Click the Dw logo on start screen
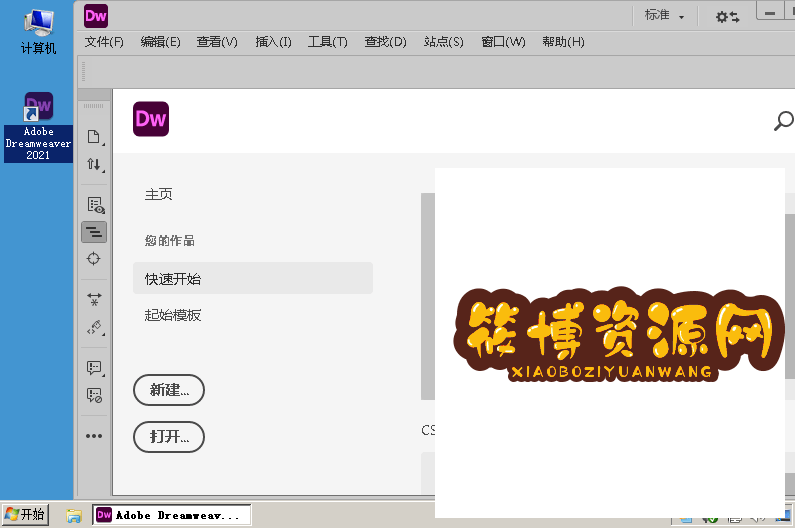 [151, 119]
